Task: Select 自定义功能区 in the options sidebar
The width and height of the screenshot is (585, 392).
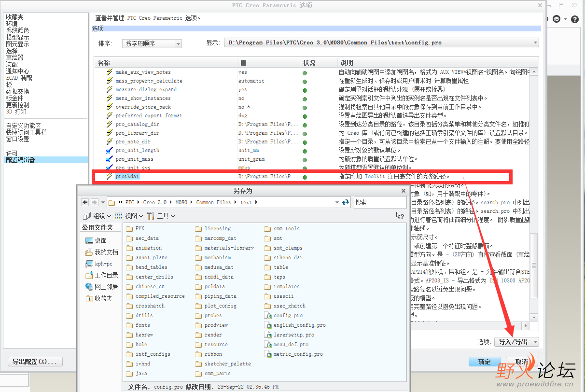Action: tap(23, 126)
